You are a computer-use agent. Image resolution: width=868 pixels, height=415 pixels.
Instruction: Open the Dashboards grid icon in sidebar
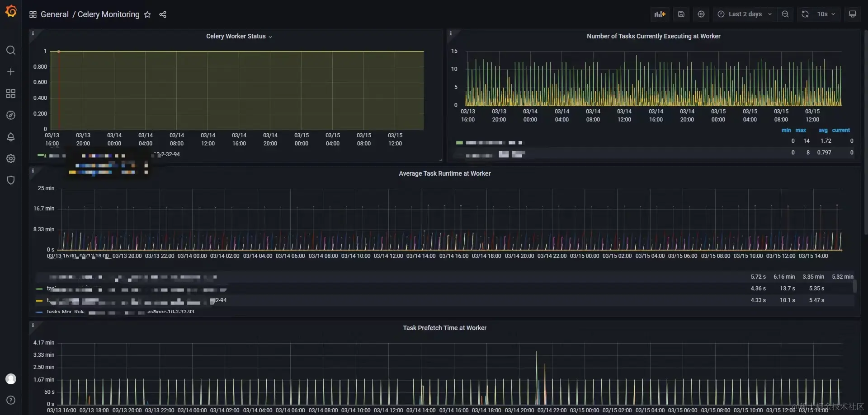coord(11,93)
